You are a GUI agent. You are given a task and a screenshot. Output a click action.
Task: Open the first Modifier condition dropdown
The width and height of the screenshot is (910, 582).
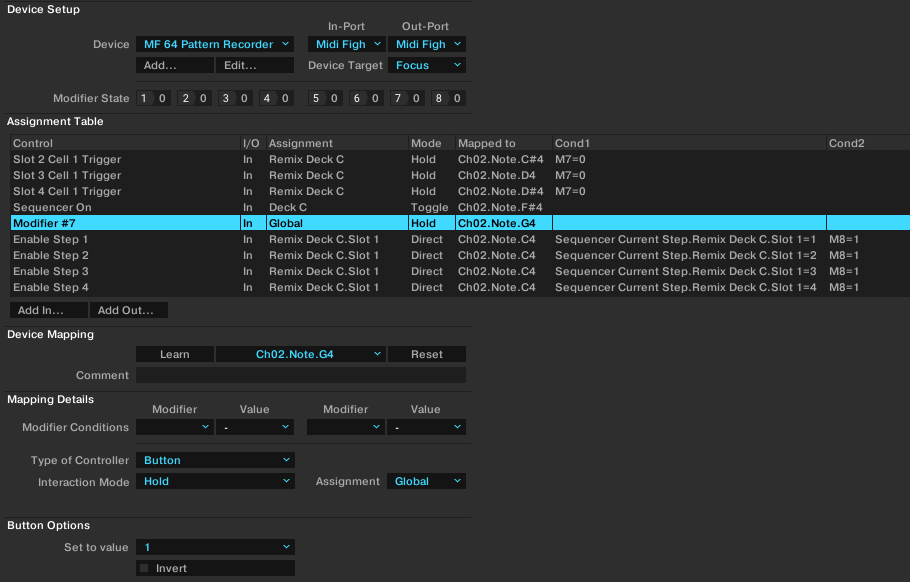tap(175, 427)
